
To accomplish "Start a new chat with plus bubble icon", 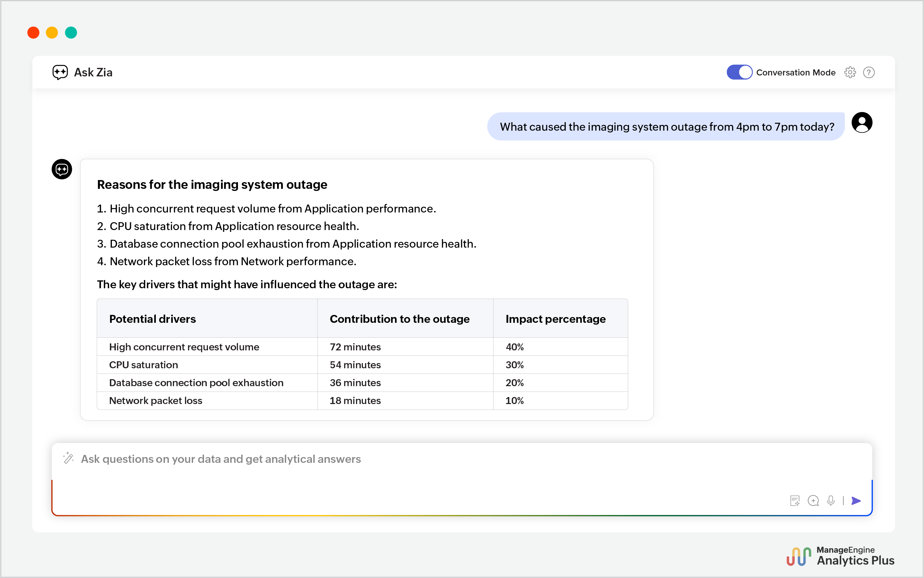I will pos(813,500).
